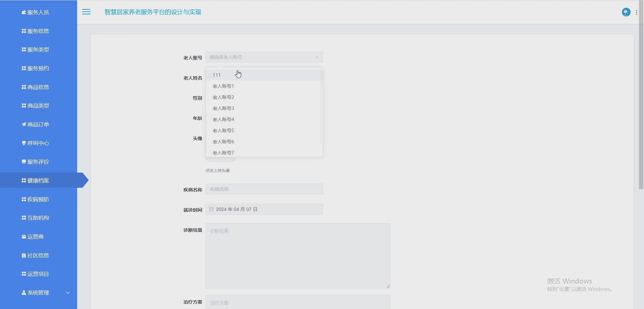Image resolution: width=644 pixels, height=309 pixels.
Task: Open 服务信息 menu item
Action: coord(39,31)
